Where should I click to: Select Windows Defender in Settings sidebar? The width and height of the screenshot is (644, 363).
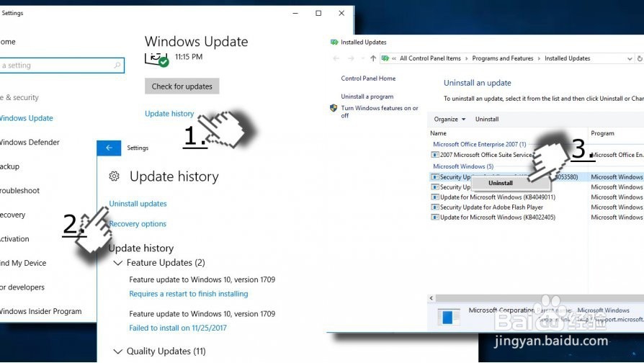[30, 143]
